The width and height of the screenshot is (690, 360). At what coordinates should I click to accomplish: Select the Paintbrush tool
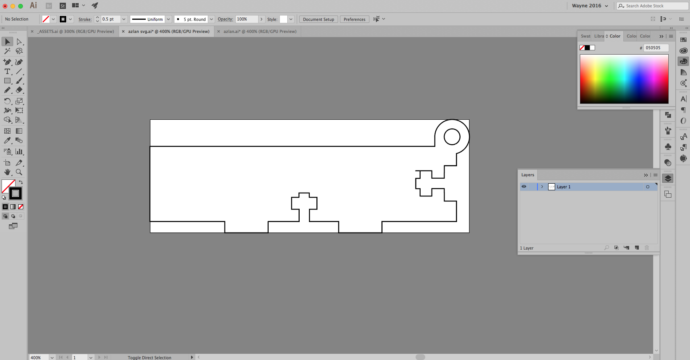tap(19, 81)
